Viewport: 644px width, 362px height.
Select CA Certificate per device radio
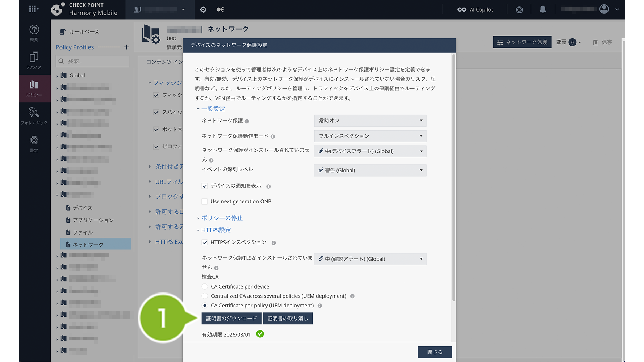205,287
